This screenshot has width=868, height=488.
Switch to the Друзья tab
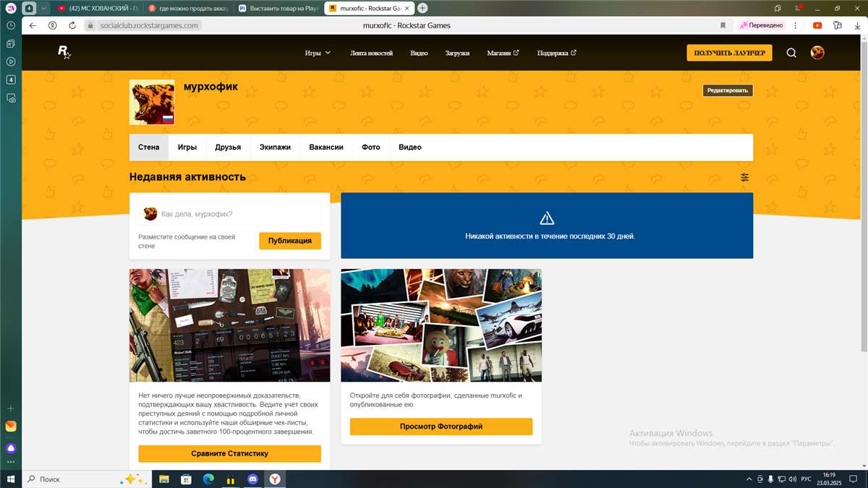(228, 147)
